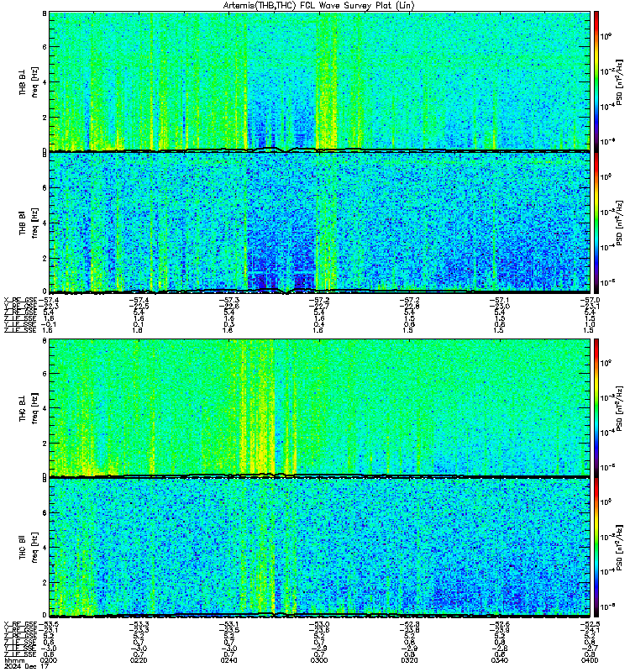The height and width of the screenshot is (672, 630).
Task: Click the THC X_RE_GSE value -52.6
Action: coord(500,624)
